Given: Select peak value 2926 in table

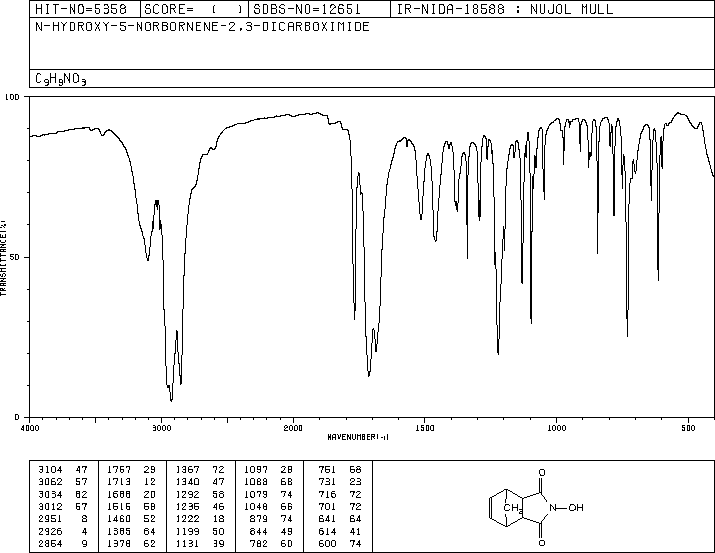Looking at the screenshot, I should click(50, 531).
